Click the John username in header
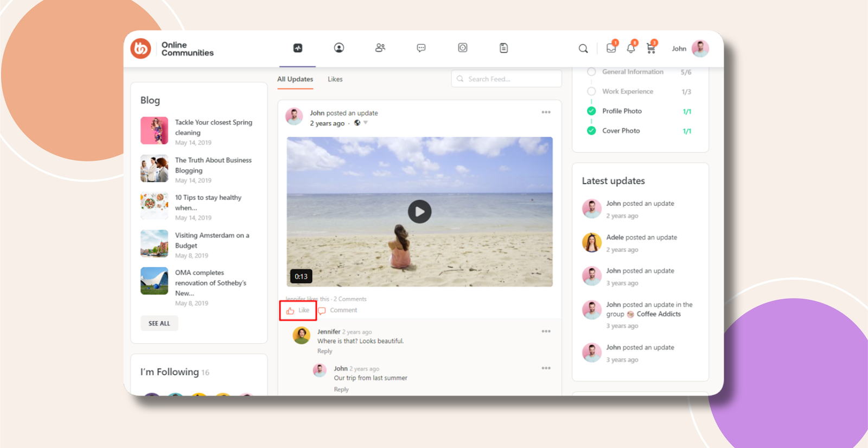 click(679, 49)
